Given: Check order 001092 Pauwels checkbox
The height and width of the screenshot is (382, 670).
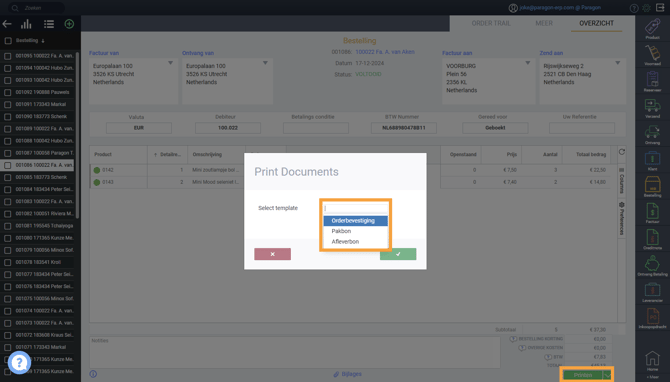Looking at the screenshot, I should coord(8,92).
